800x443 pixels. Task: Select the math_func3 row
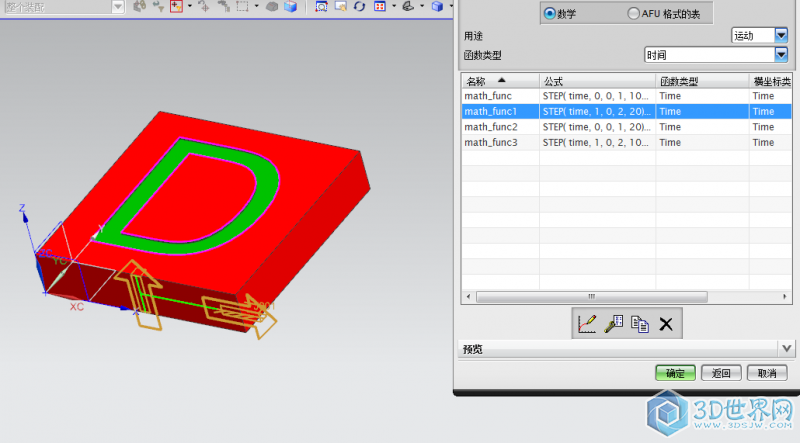627,142
